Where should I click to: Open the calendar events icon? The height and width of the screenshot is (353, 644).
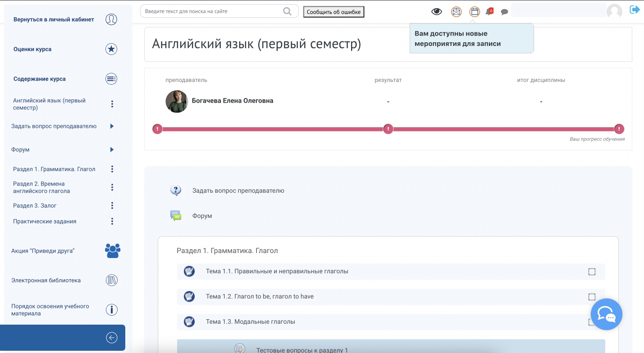pos(475,12)
